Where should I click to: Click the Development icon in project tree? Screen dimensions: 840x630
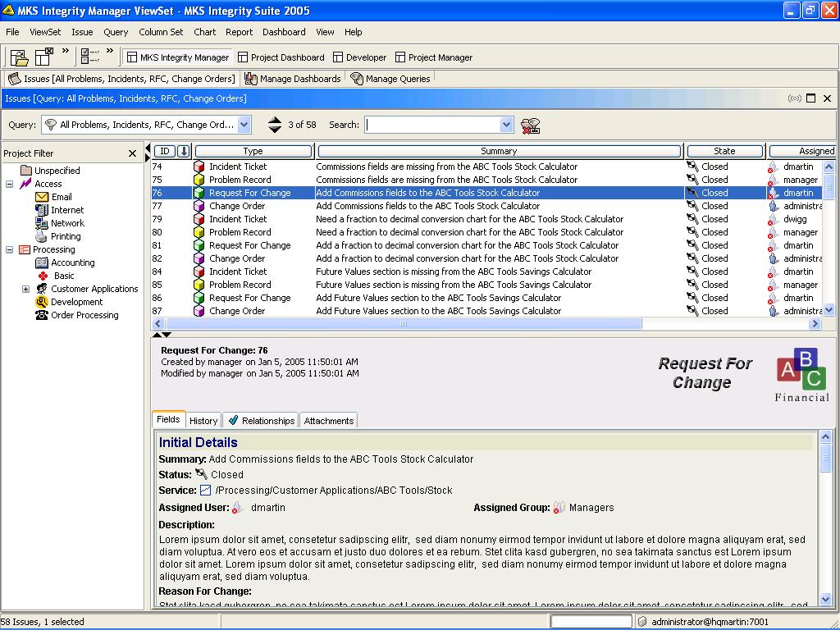point(42,302)
